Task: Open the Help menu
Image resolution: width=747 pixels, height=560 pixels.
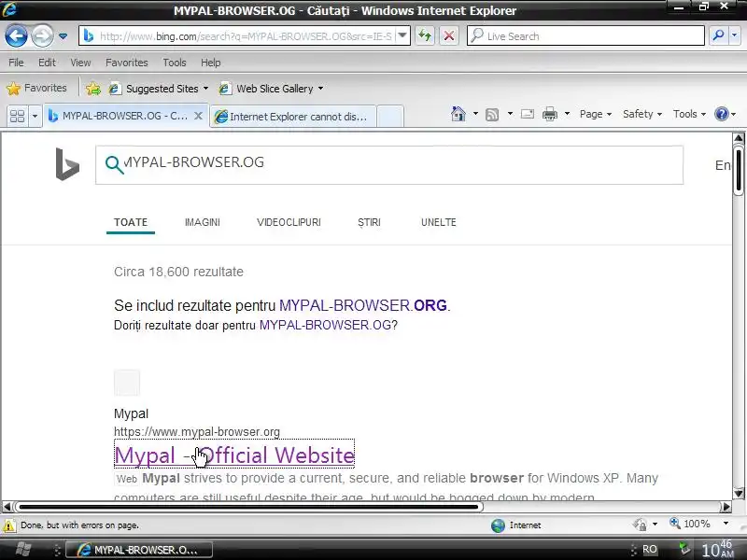Action: tap(211, 63)
